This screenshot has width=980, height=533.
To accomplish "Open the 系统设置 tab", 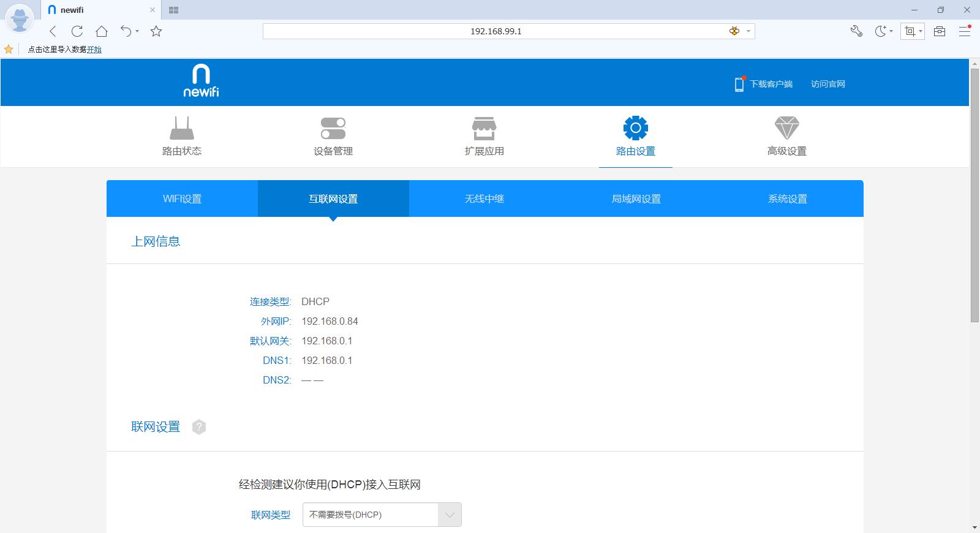I will coord(788,198).
